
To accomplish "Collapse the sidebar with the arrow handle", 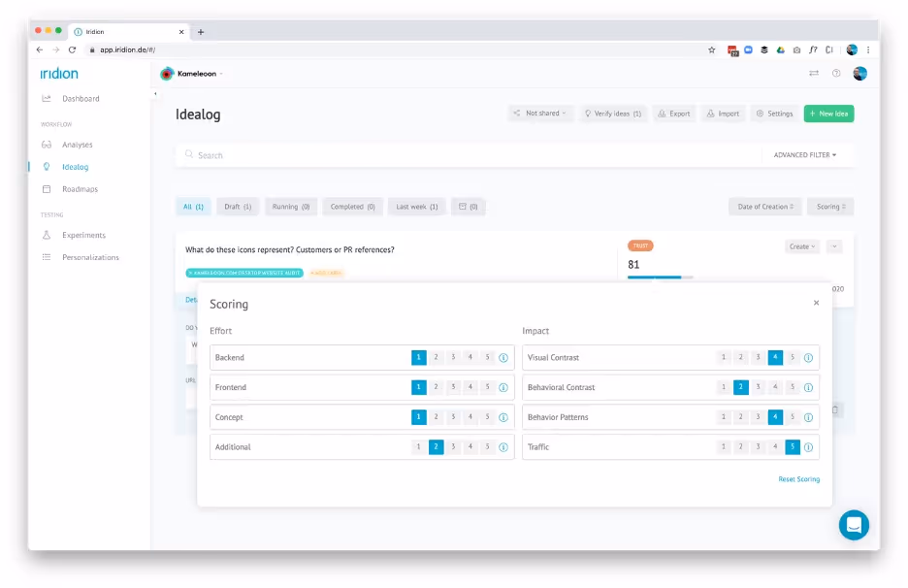I will point(155,94).
